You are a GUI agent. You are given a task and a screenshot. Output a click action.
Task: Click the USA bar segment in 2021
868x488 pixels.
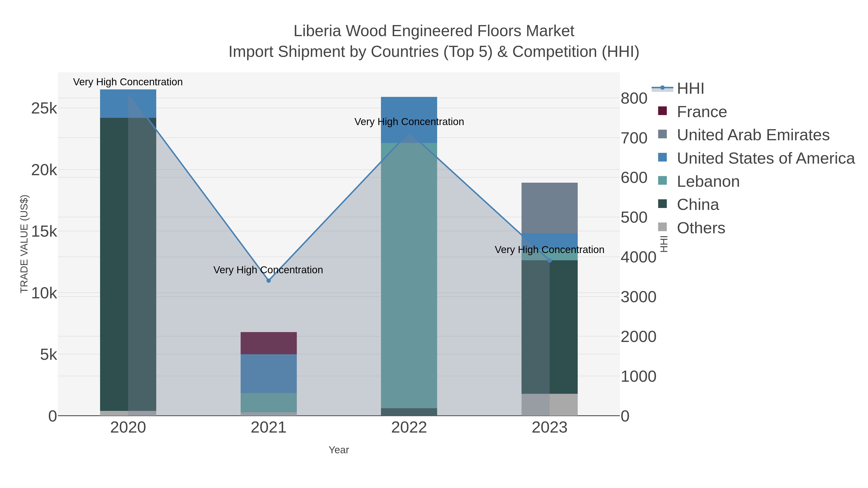click(x=269, y=374)
